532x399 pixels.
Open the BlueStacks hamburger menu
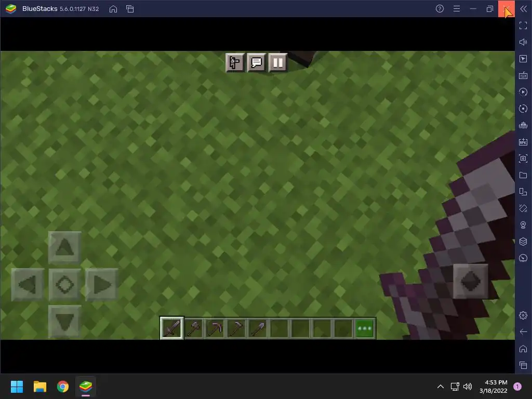pos(457,9)
